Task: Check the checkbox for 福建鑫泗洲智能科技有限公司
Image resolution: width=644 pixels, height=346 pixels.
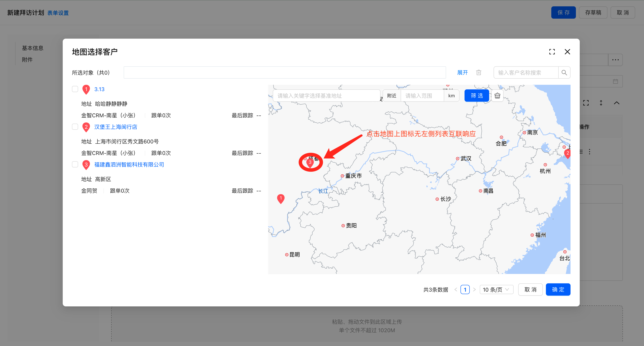Action: click(x=75, y=164)
